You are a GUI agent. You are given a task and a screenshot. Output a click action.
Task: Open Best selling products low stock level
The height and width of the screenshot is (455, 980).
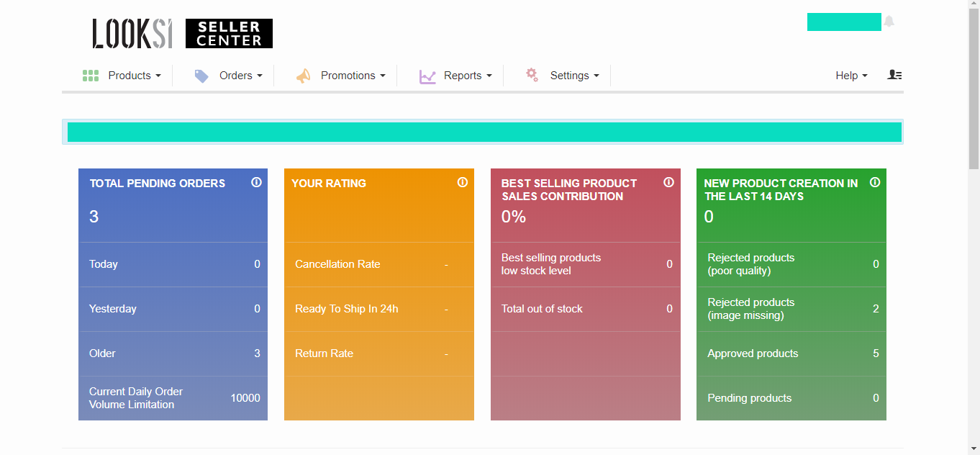(x=586, y=264)
